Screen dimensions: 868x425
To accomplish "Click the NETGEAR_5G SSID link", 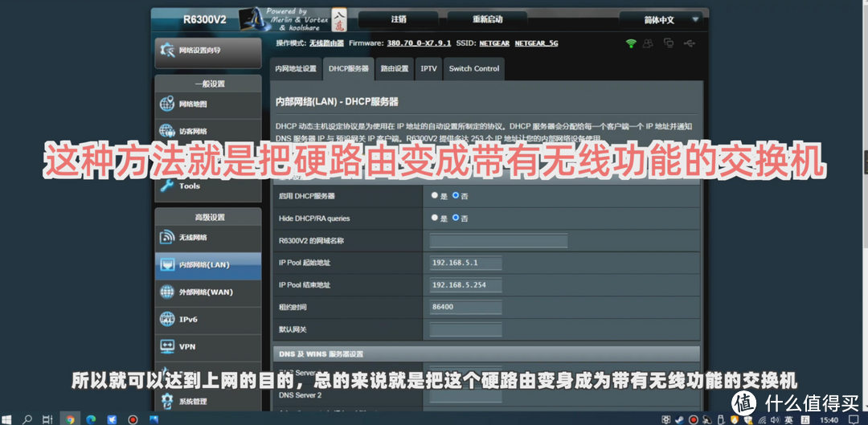I will (x=536, y=43).
